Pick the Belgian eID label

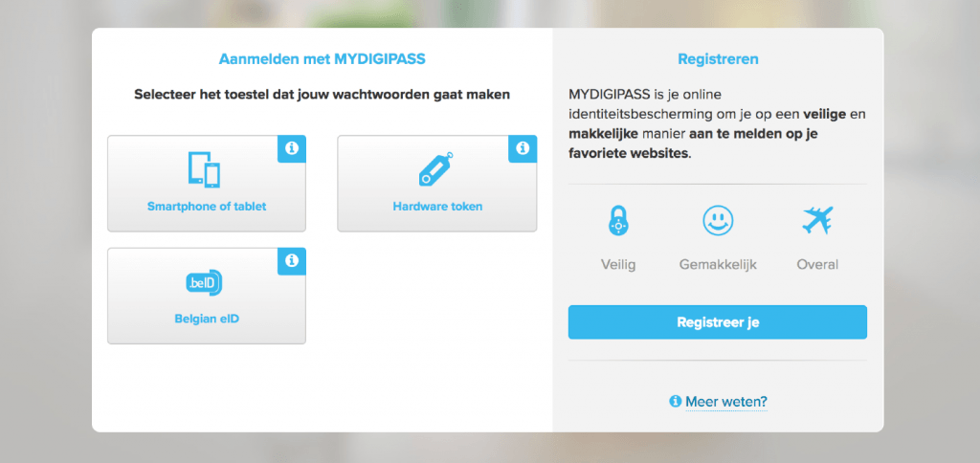click(x=207, y=318)
